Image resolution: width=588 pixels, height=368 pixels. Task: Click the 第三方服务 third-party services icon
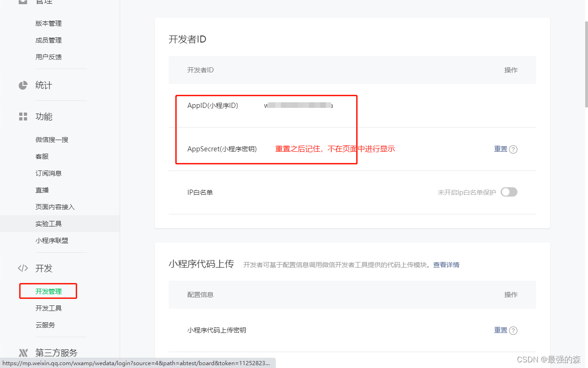click(x=22, y=353)
